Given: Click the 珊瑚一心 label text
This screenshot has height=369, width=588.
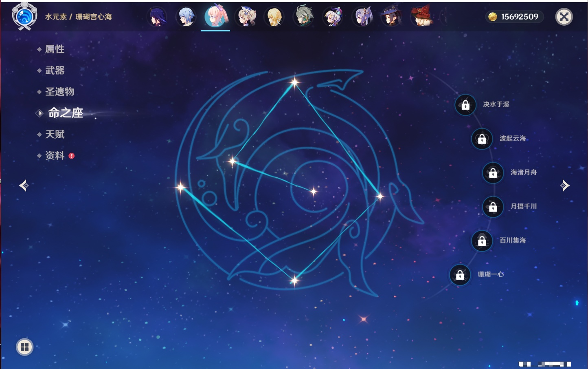Looking at the screenshot, I should [x=491, y=274].
